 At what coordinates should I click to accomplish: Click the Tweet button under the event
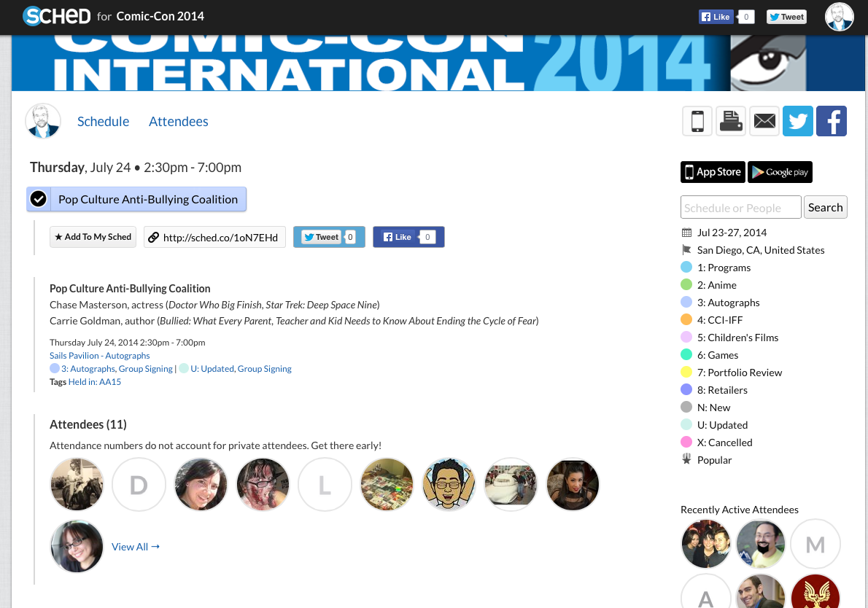click(330, 237)
